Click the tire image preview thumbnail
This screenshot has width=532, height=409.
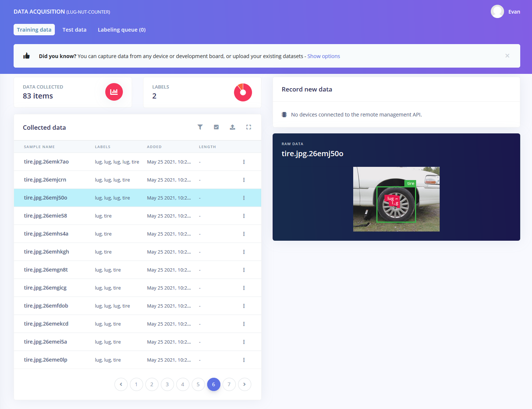(396, 199)
